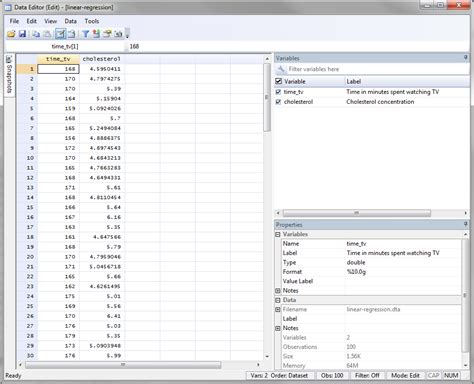Click into Filter variables here field
Screen dimensions: 474x384
click(x=377, y=69)
